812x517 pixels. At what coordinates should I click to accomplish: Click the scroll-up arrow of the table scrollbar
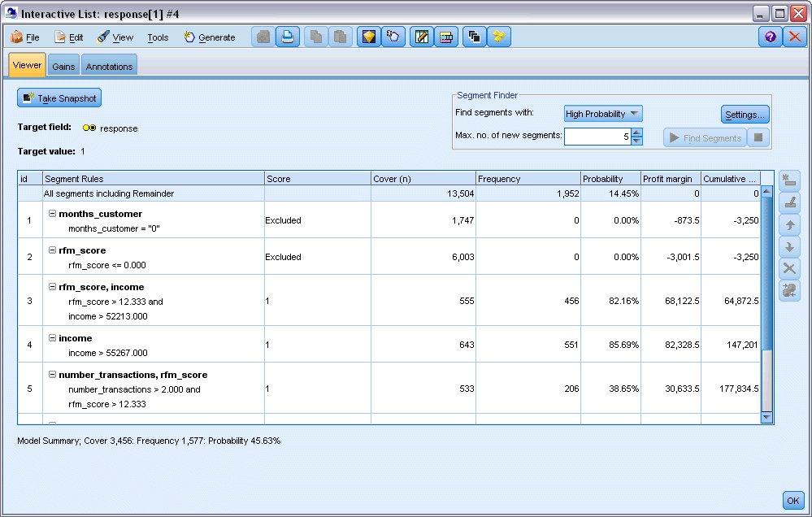(766, 191)
